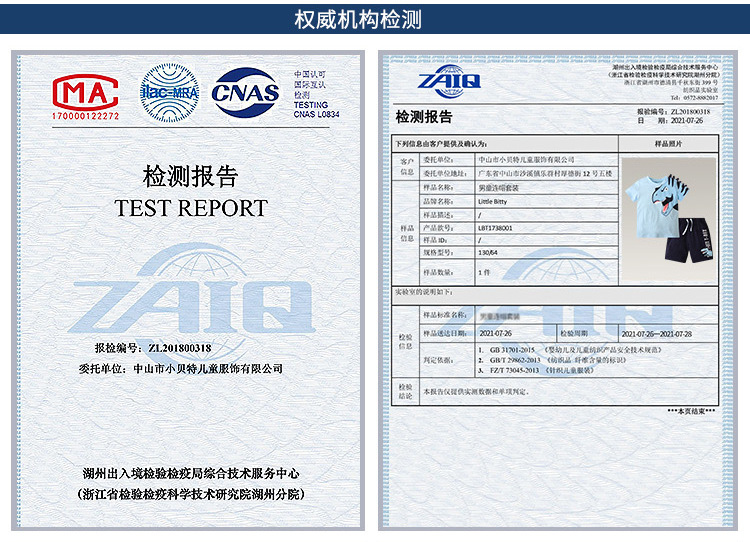Viewport: 750px width, 542px height.
Task: Click the red CMA certification logo
Action: pos(85,92)
